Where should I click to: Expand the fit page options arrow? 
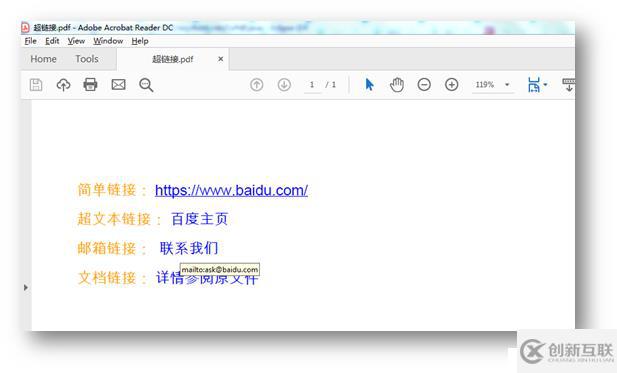(545, 85)
